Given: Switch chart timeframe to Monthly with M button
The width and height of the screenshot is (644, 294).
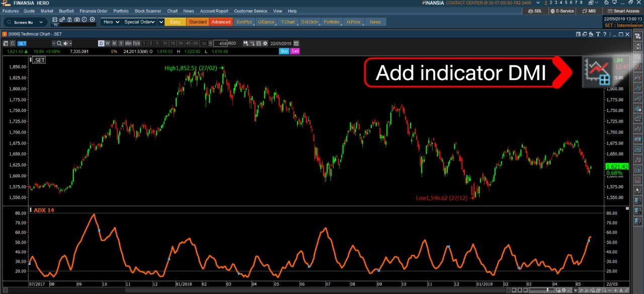Looking at the screenshot, I should (114, 43).
